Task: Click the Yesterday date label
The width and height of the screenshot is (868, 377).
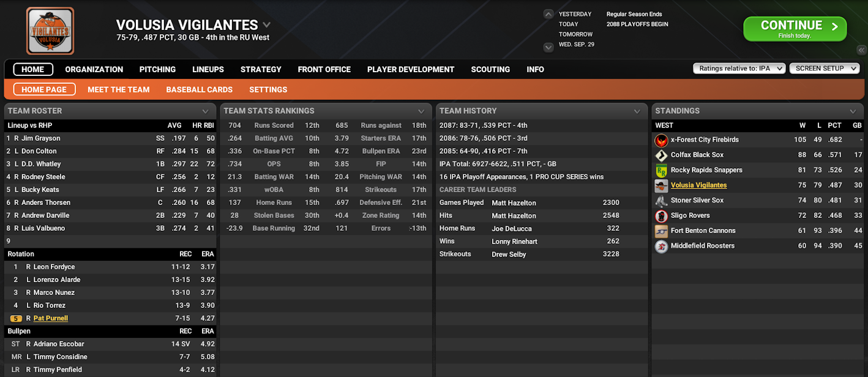Action: [575, 14]
